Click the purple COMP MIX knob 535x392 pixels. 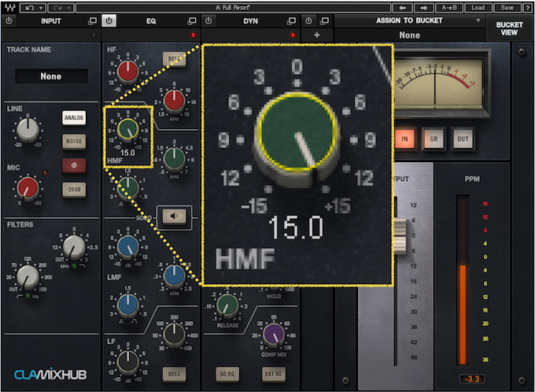tap(274, 334)
